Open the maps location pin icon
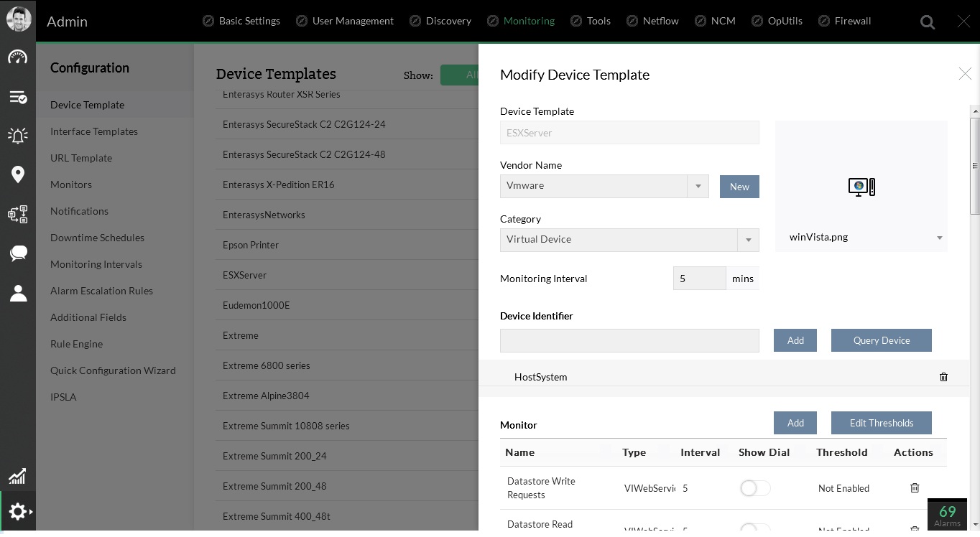The height and width of the screenshot is (537, 980). click(18, 174)
